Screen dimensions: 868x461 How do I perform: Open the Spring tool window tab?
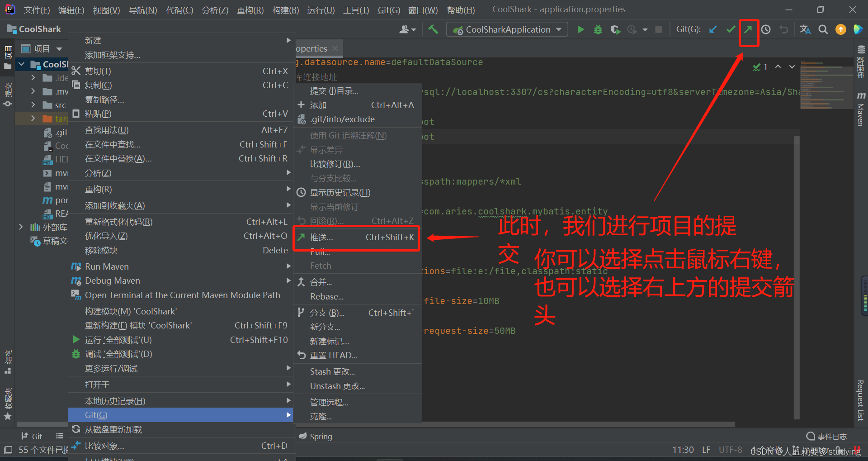tap(316, 436)
